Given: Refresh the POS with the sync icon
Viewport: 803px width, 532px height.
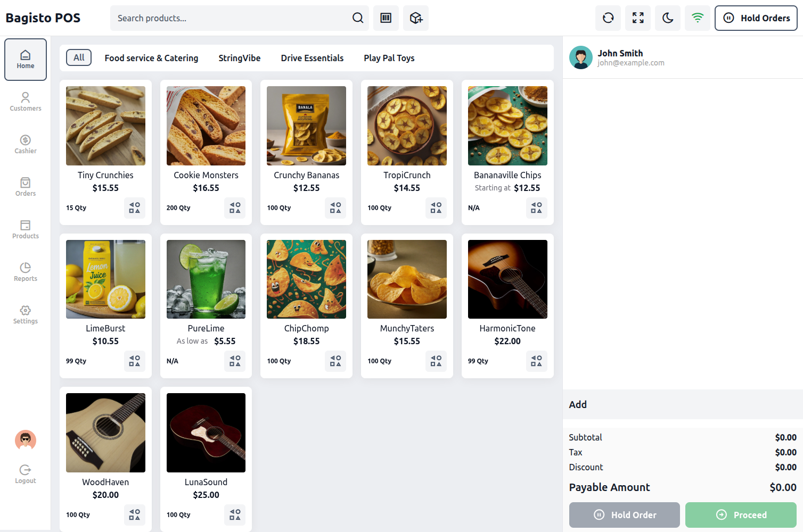Looking at the screenshot, I should (608, 18).
